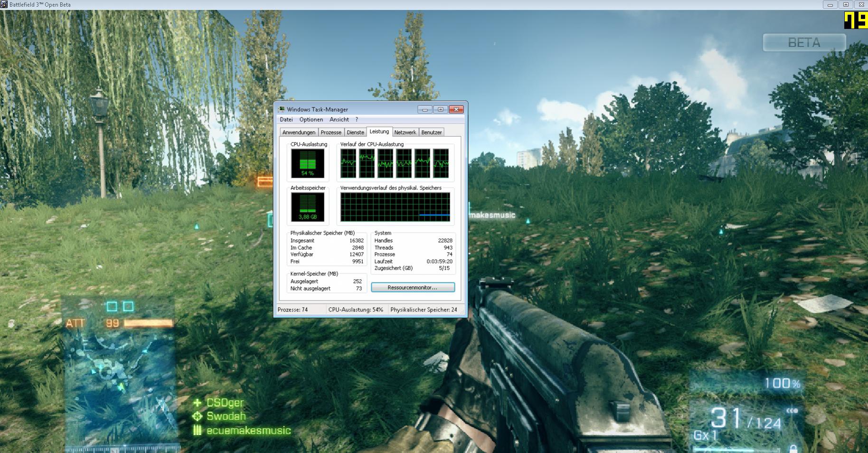Click the Zugesichert (GB) value 5/15

pyautogui.click(x=444, y=268)
